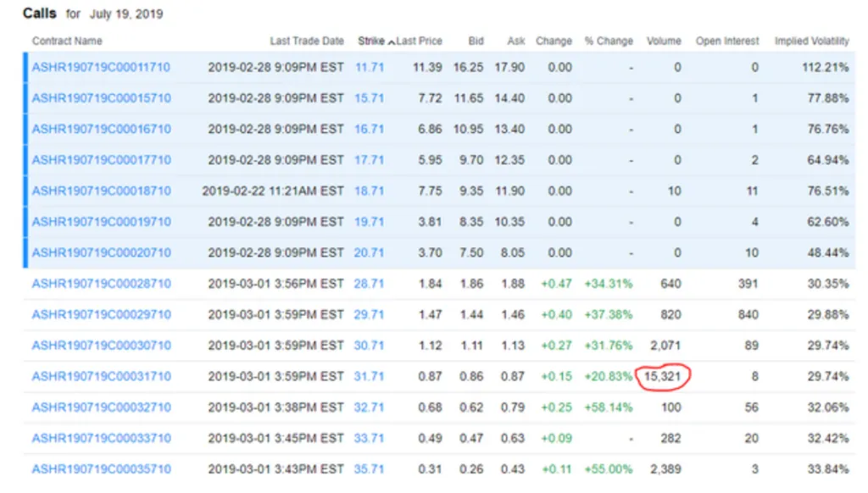The image size is (868, 493).
Task: Sort by Contract Name column header
Action: 67,41
